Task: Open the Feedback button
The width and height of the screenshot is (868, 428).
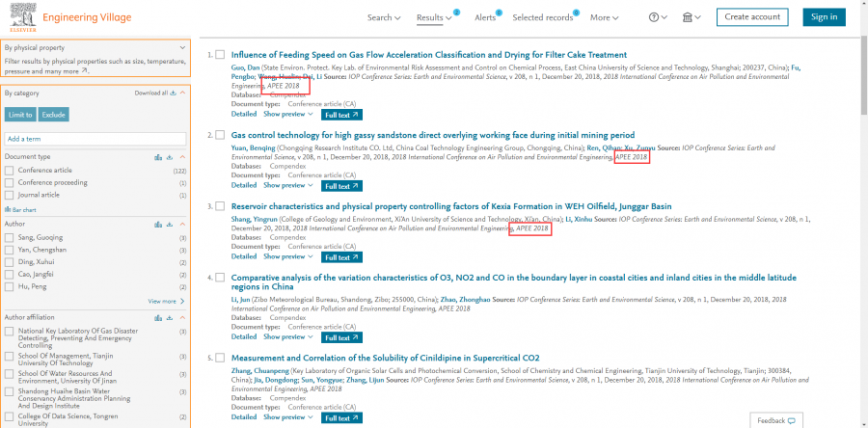Action: 776,420
